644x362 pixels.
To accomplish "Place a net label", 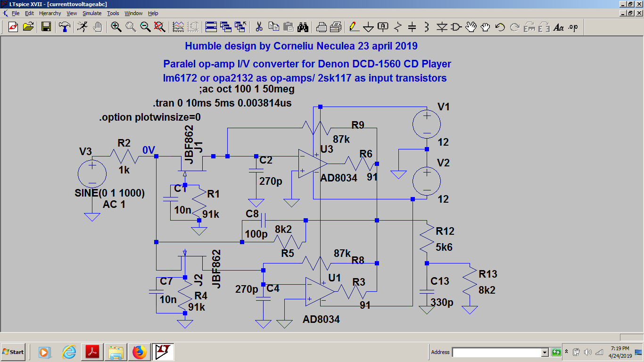I will 383,27.
